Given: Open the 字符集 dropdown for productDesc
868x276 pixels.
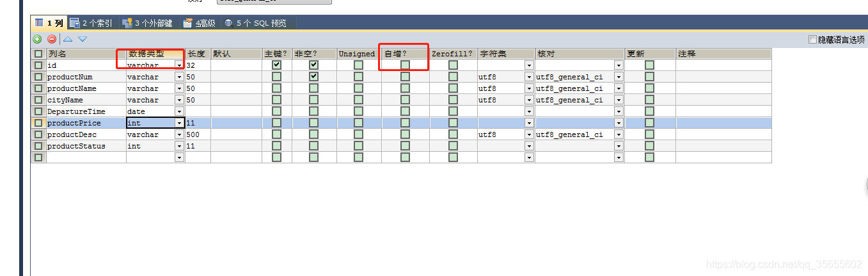Looking at the screenshot, I should [x=529, y=134].
